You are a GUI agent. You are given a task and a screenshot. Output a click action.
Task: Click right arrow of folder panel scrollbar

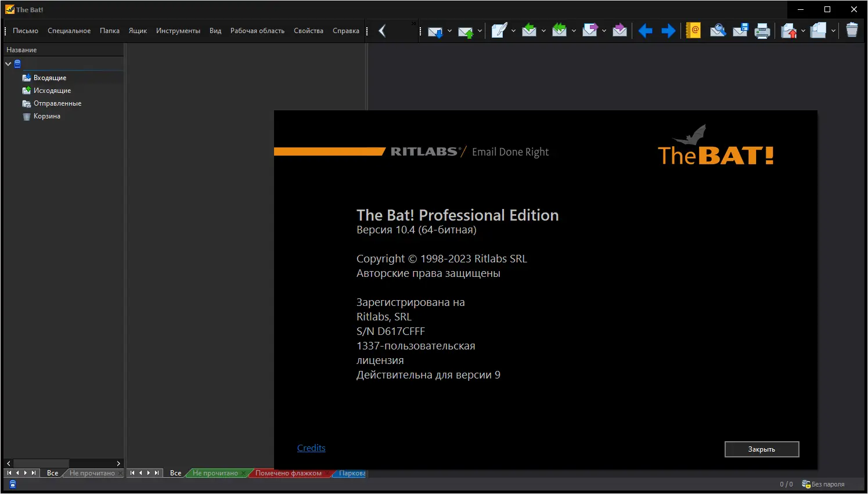pos(118,463)
